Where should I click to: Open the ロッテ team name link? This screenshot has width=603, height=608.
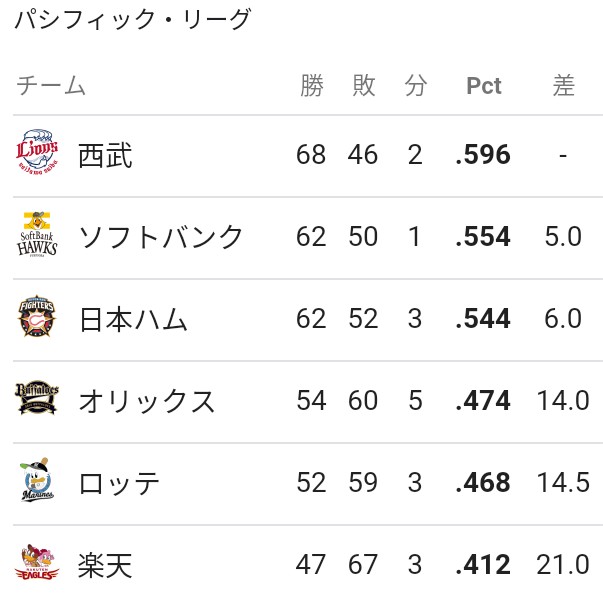[x=118, y=483]
